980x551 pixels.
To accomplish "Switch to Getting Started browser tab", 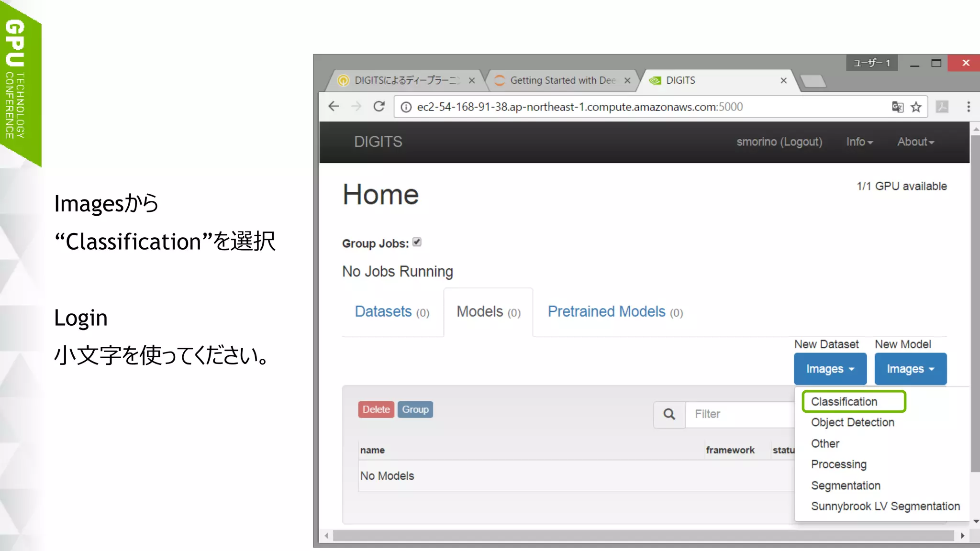I will [563, 80].
